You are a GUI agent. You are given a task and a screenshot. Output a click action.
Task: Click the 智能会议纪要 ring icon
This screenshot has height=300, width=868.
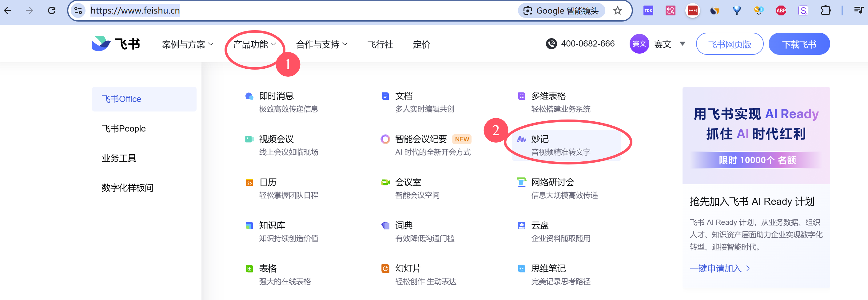coord(385,139)
